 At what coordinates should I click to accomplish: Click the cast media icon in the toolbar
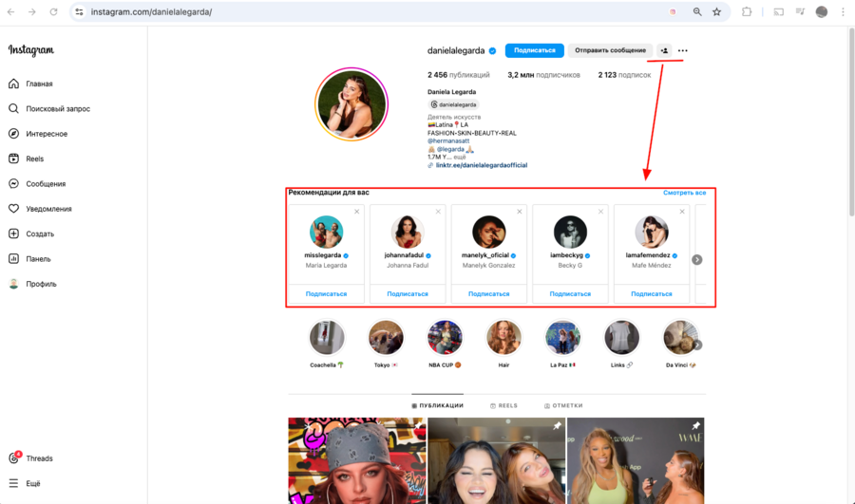coord(779,11)
